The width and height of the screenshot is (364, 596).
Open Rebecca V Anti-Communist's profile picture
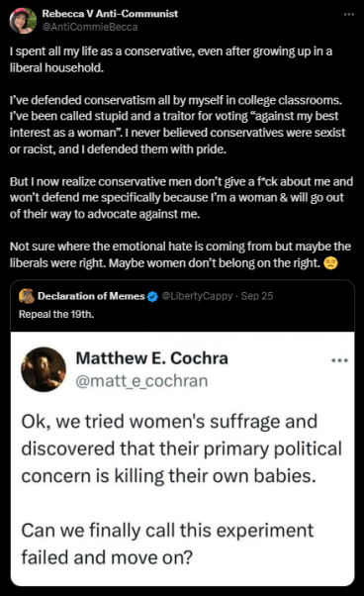(x=23, y=21)
